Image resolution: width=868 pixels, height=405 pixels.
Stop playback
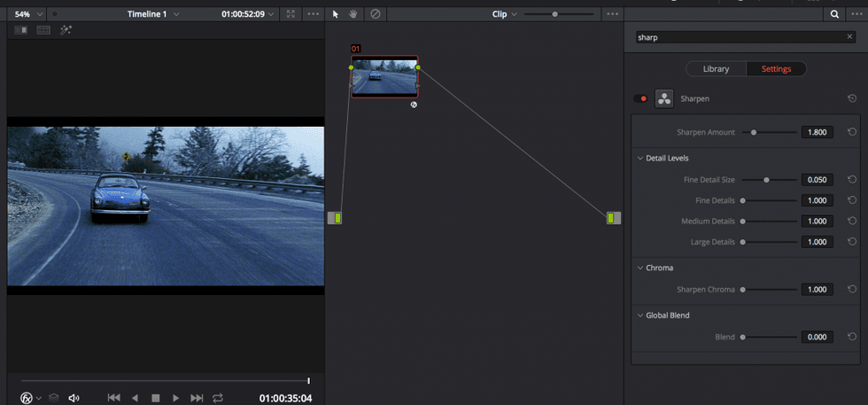(x=156, y=398)
